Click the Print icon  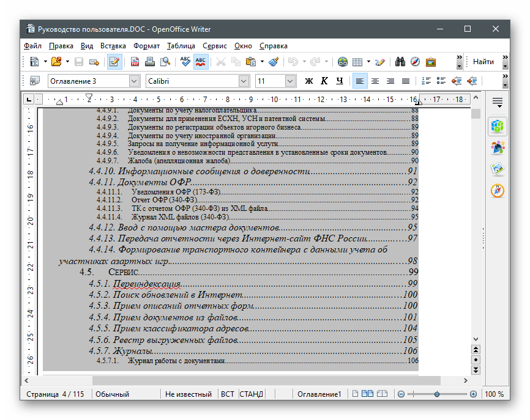(150, 62)
